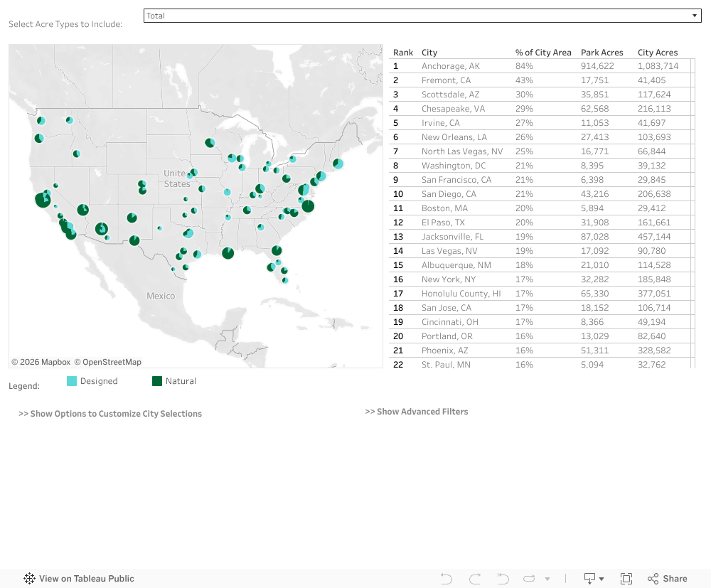Open the Download menu icon
The image size is (711, 588).
point(593,579)
